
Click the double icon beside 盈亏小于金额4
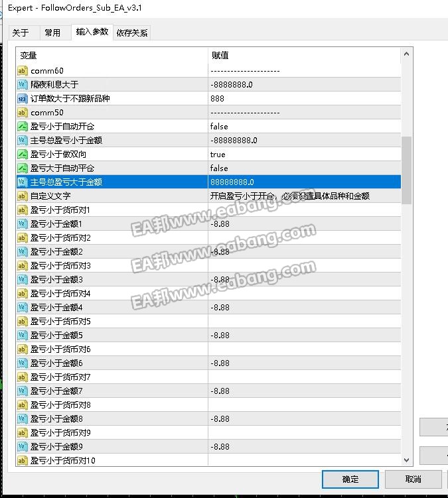[23, 308]
